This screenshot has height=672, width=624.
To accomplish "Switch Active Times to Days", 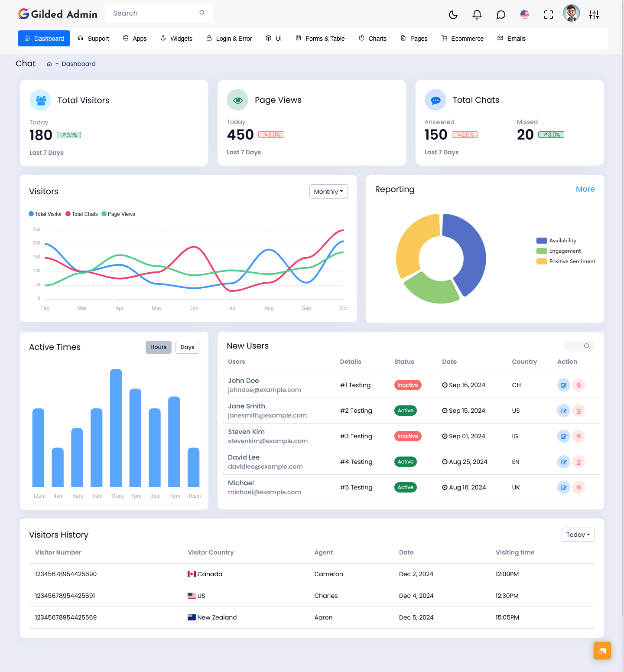I will pyautogui.click(x=187, y=347).
